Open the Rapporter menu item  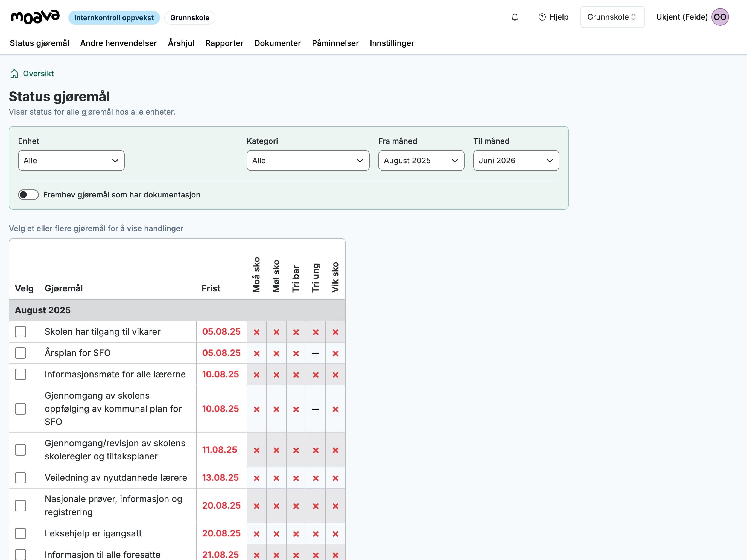[x=224, y=43]
